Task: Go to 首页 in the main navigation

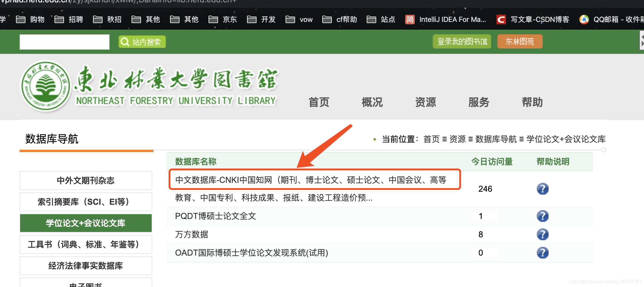Action: 319,102
